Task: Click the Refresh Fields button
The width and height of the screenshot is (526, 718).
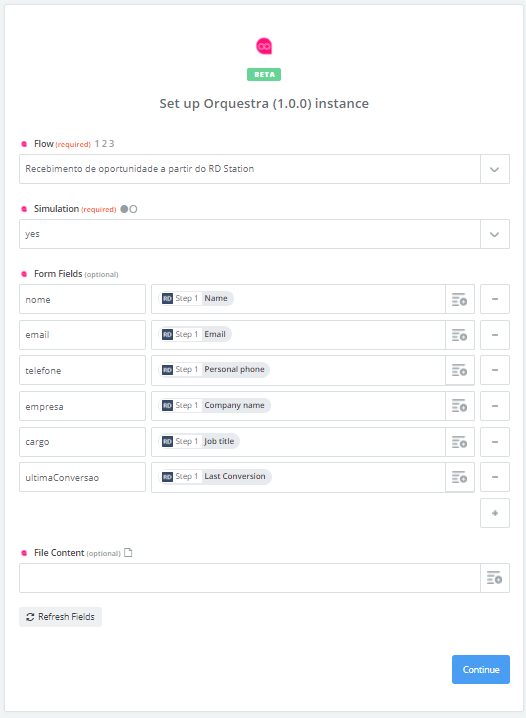Action: (x=60, y=617)
